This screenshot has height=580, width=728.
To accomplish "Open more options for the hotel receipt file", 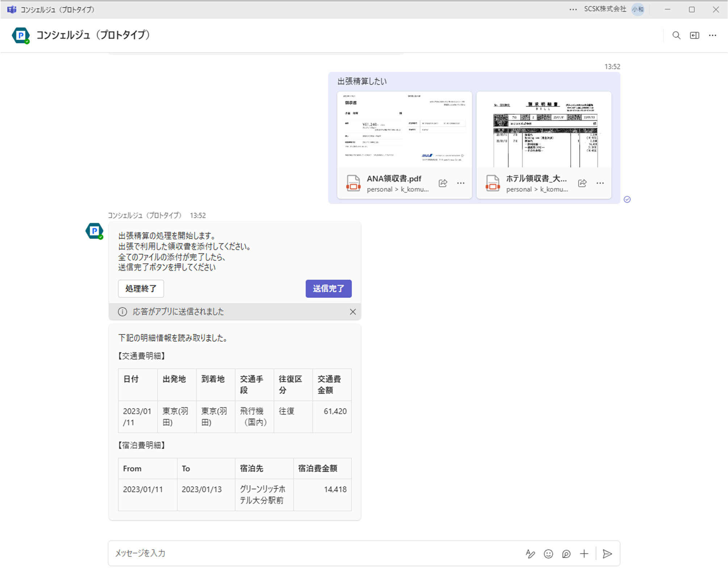I will click(x=600, y=183).
